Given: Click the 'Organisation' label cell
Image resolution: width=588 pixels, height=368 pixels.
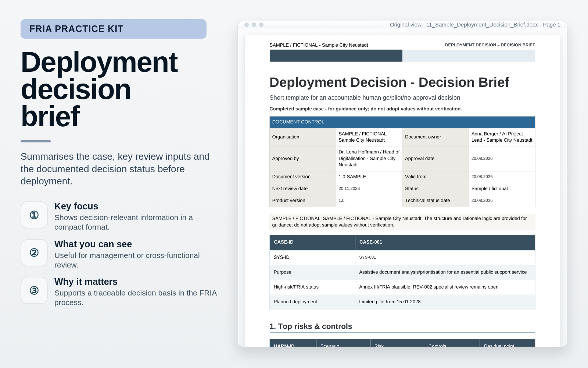Looking at the screenshot, I should 302,137.
